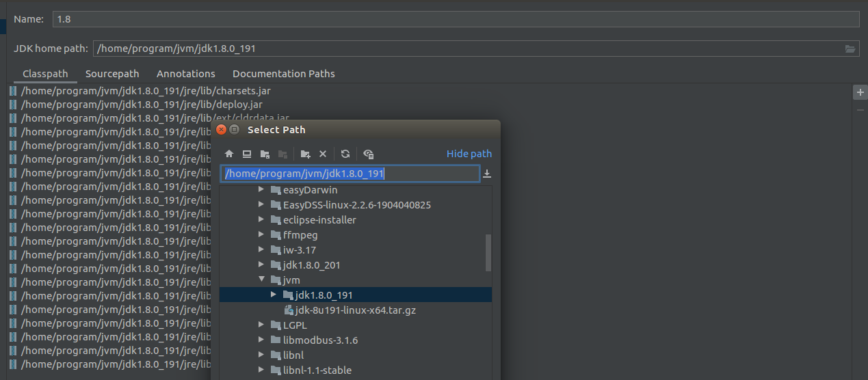Screen dimensions: 868x380
Task: Select the jdk1.8.0_191 tree row
Action: [x=356, y=295]
